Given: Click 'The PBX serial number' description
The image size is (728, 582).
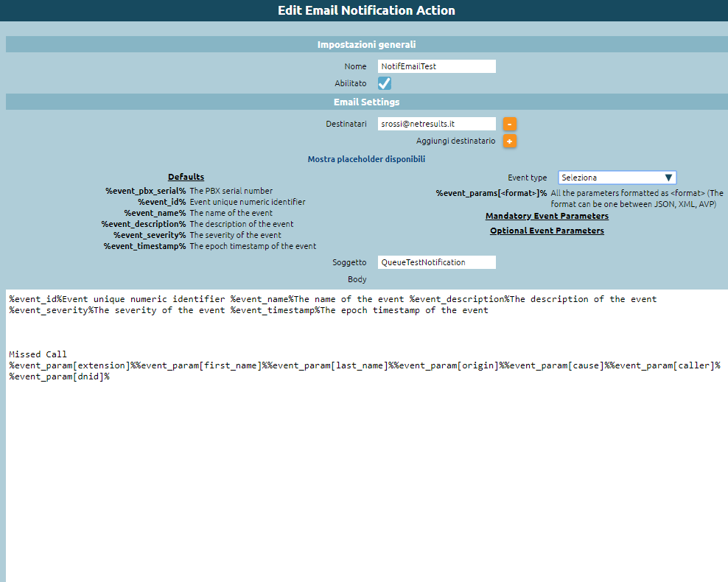Looking at the screenshot, I should 231,191.
